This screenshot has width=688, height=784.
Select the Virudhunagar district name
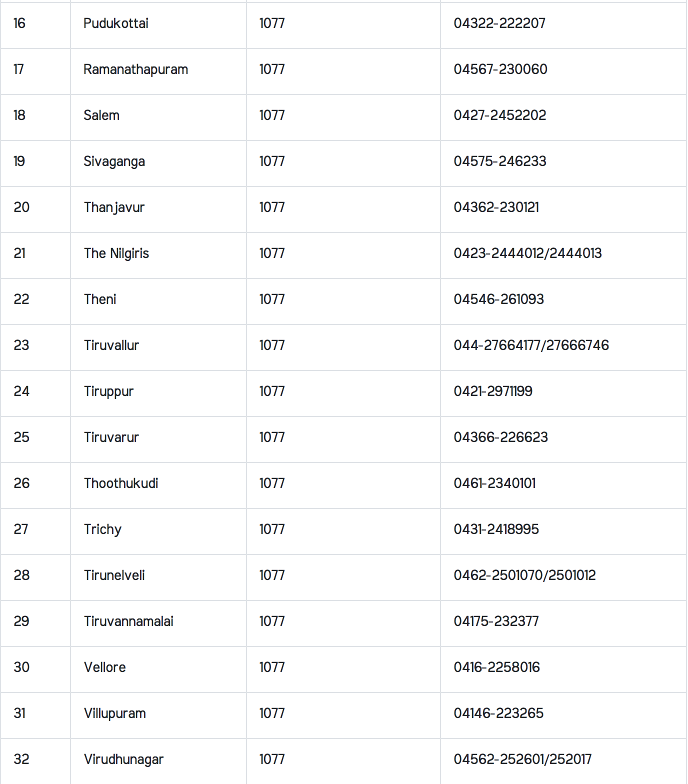tap(123, 759)
